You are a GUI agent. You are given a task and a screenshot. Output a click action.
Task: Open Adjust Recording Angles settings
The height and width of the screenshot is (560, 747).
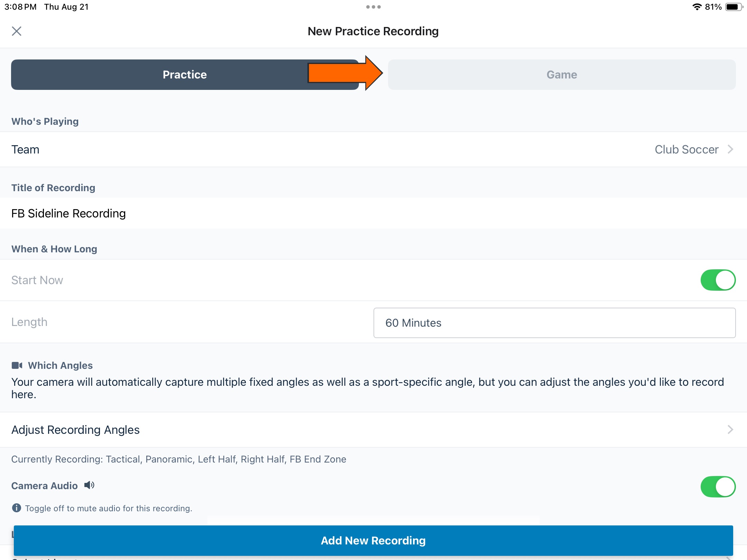pos(75,430)
